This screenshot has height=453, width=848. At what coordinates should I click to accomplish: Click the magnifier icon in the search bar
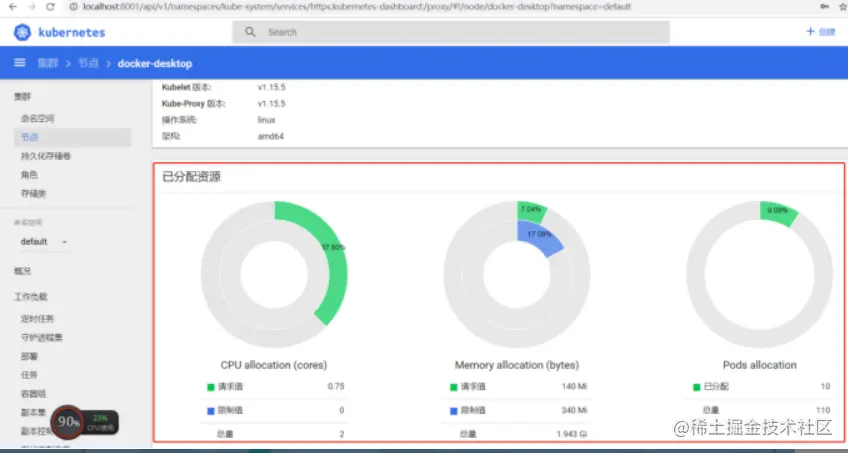click(250, 32)
